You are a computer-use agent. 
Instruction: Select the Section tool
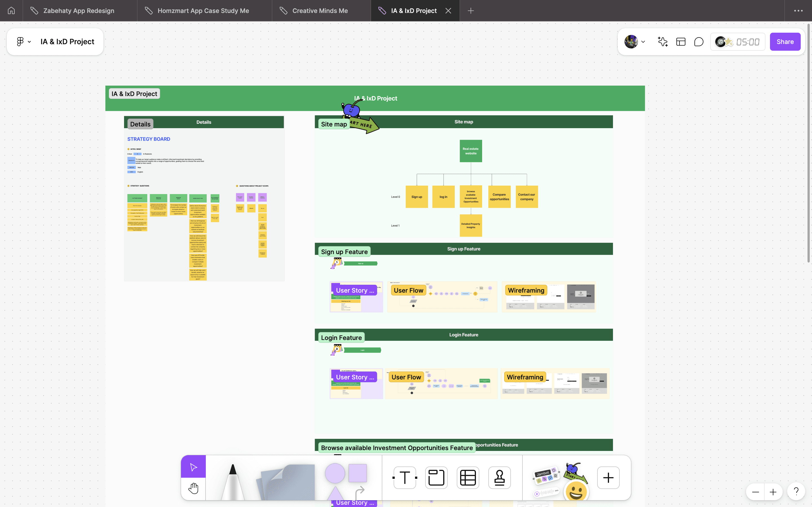pyautogui.click(x=436, y=477)
